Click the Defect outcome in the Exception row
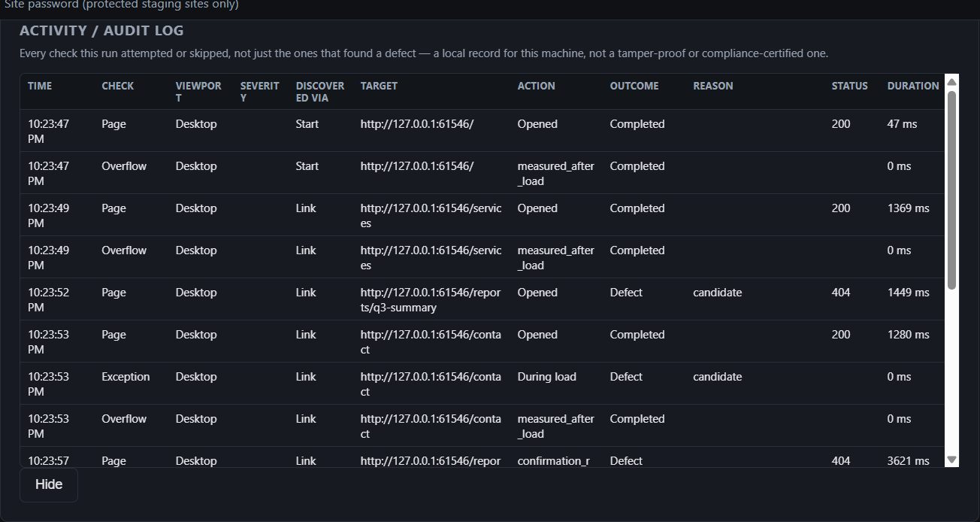 [x=626, y=377]
